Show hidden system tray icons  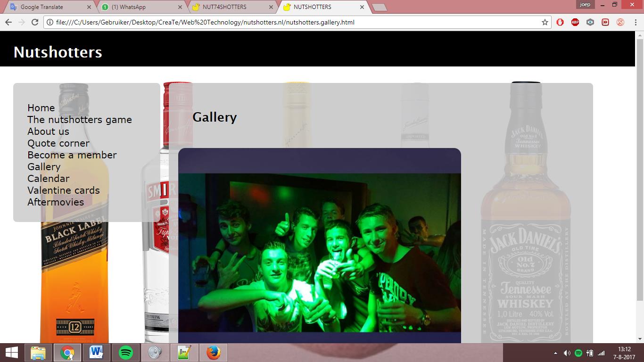pos(555,353)
